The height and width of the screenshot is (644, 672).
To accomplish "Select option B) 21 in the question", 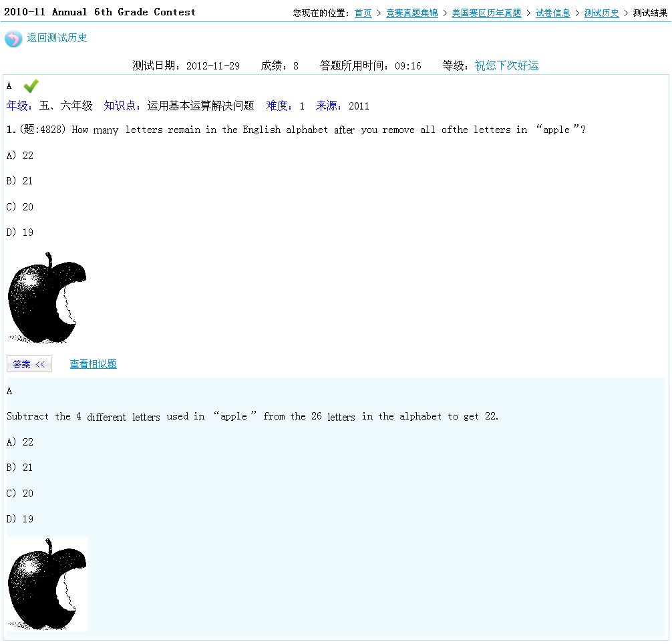I will click(x=20, y=181).
